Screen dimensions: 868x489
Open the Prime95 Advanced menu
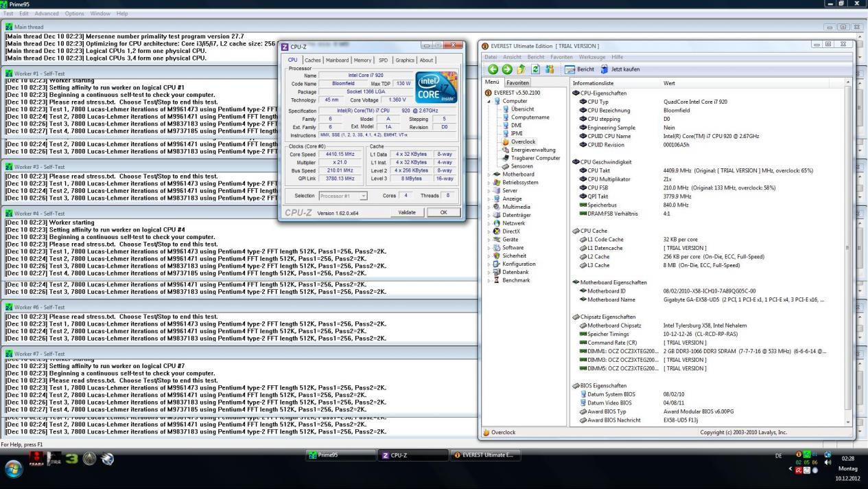[47, 14]
